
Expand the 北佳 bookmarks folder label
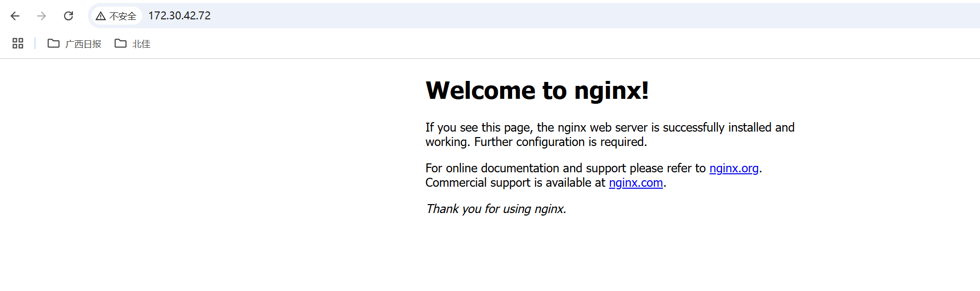pos(141,44)
